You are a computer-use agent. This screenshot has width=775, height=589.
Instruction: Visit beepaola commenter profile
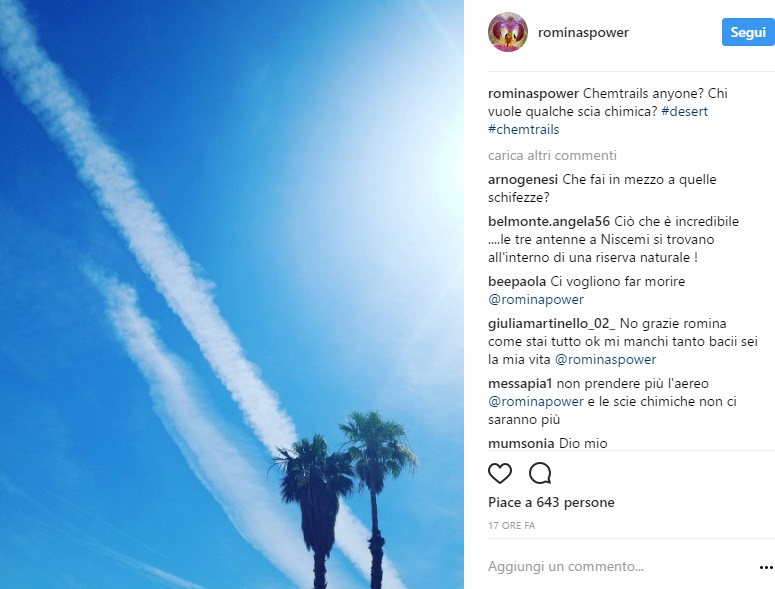pos(517,282)
